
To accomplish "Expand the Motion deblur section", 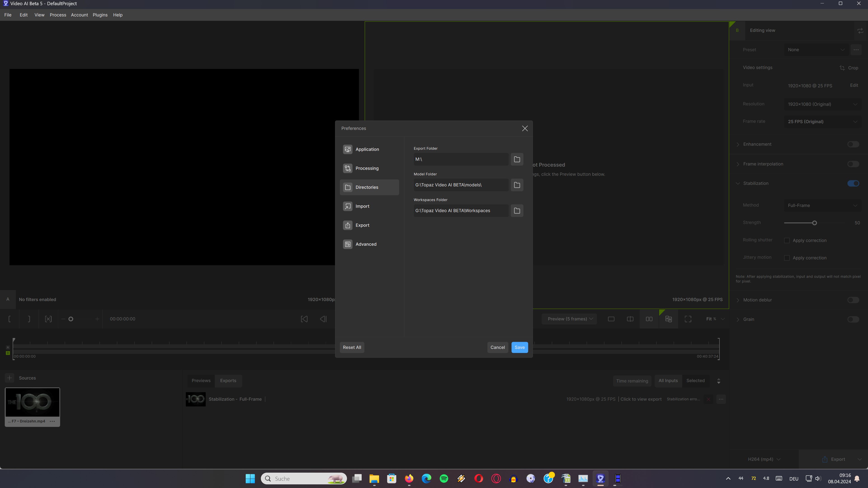I will pos(738,300).
